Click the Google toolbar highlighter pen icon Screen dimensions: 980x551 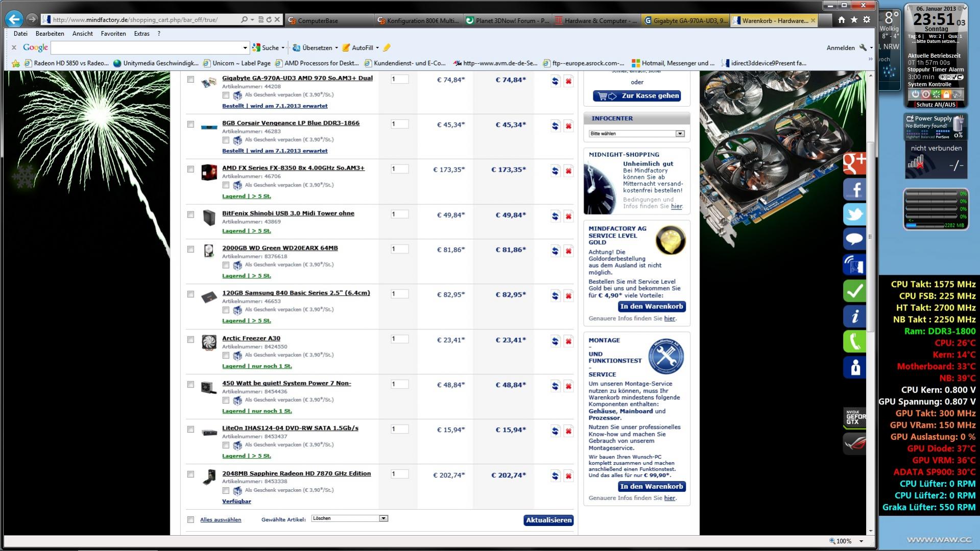pyautogui.click(x=387, y=47)
